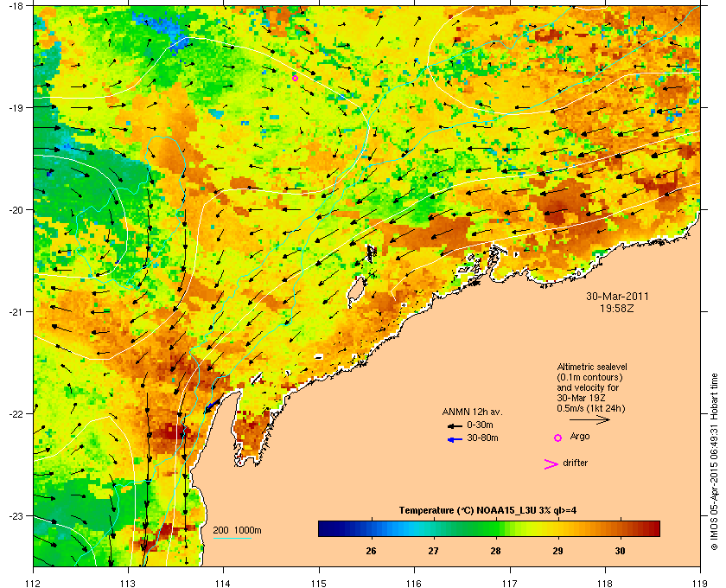Click the colorbar tick label 27
Screen dimensions: 726x588
click(433, 551)
